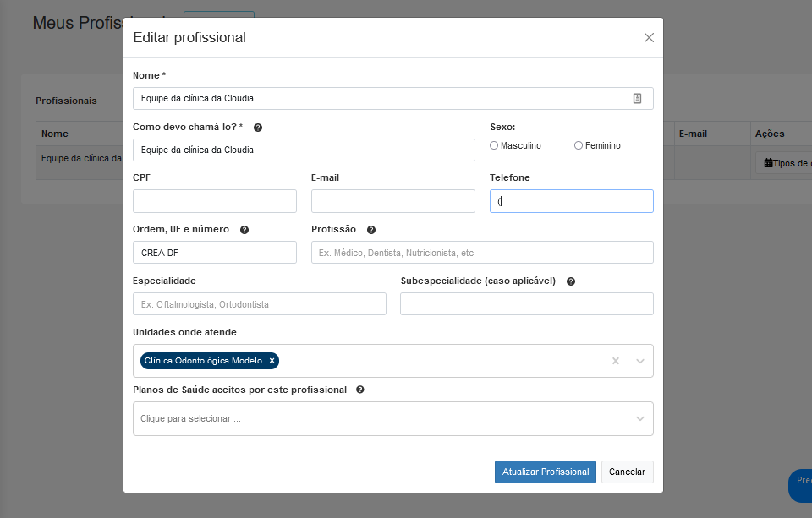Click the Profissão input field

pyautogui.click(x=482, y=253)
